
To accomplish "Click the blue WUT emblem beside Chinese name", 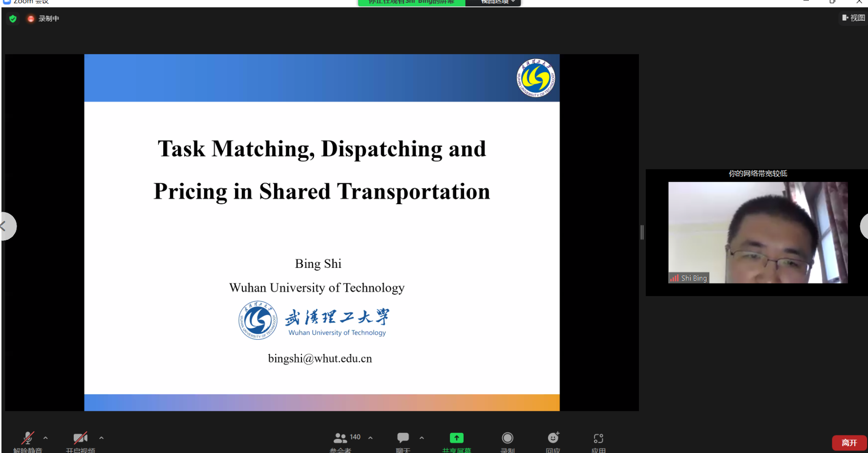I will pyautogui.click(x=258, y=320).
